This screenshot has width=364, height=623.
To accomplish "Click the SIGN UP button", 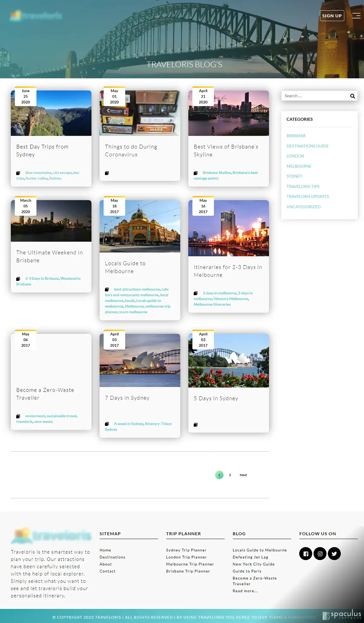I will pyautogui.click(x=332, y=16).
